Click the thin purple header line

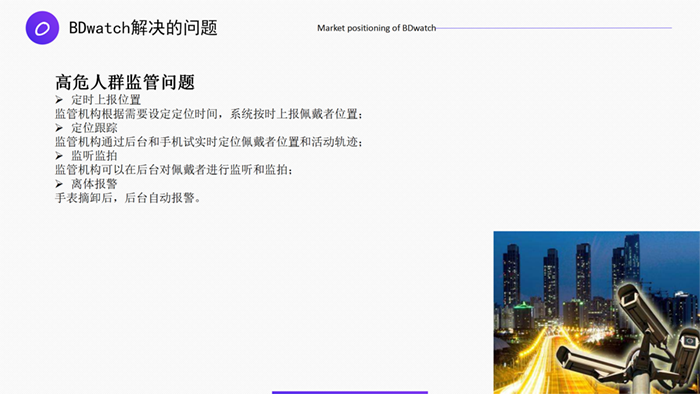pos(554,28)
